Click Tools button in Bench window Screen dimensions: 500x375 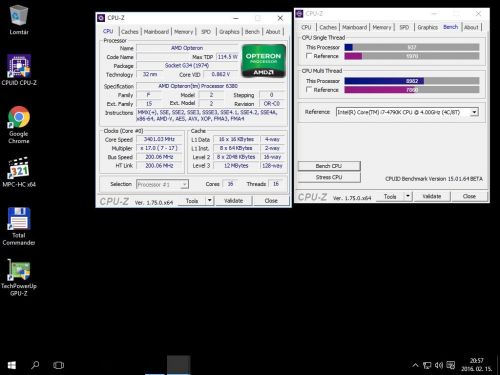(x=390, y=196)
